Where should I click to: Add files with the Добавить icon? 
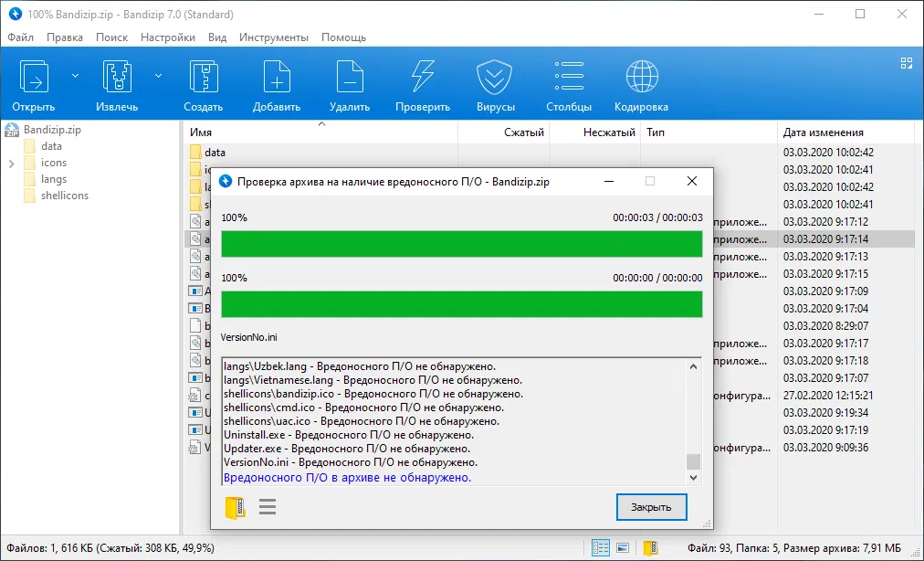pos(277,77)
